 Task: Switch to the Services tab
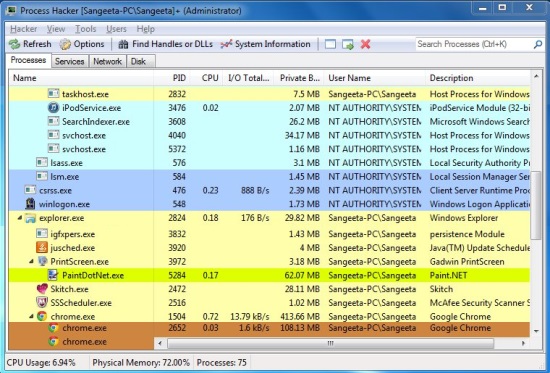click(x=69, y=61)
